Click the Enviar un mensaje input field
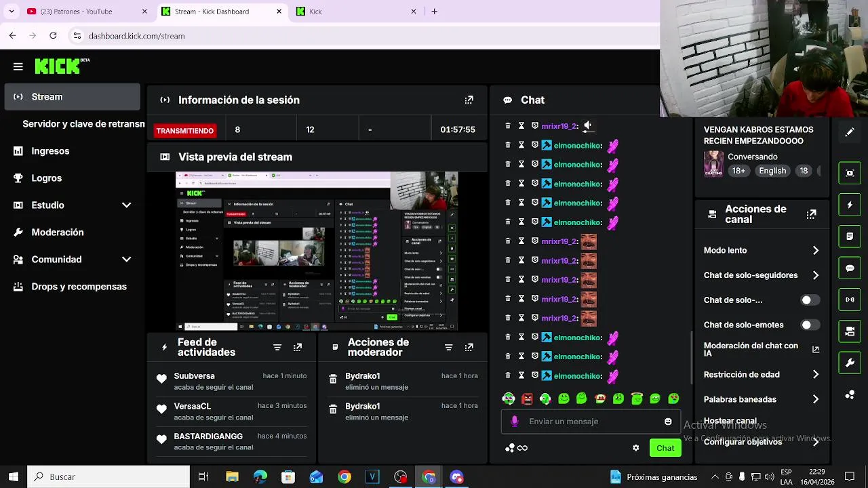The image size is (868, 488). coord(590,422)
